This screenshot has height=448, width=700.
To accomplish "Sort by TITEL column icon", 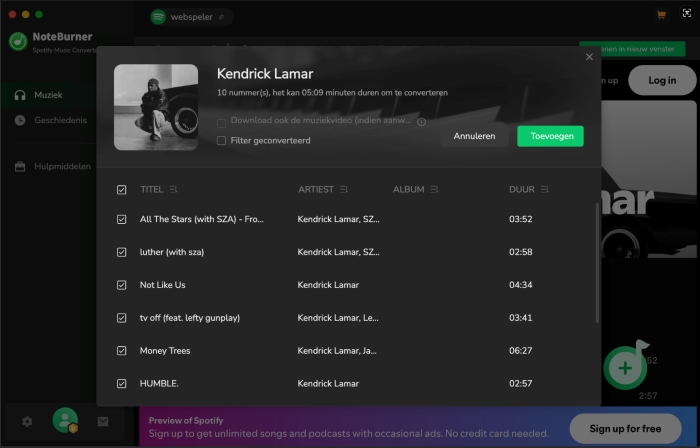I will pyautogui.click(x=173, y=190).
